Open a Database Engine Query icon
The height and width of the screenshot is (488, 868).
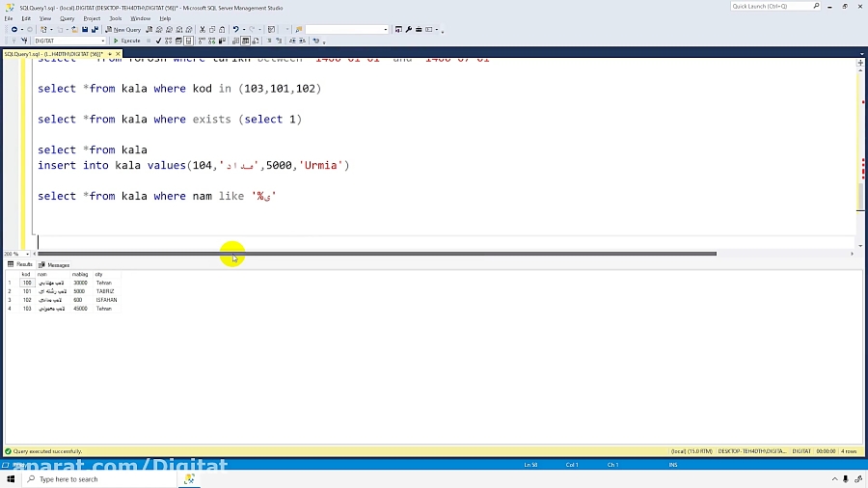click(149, 29)
